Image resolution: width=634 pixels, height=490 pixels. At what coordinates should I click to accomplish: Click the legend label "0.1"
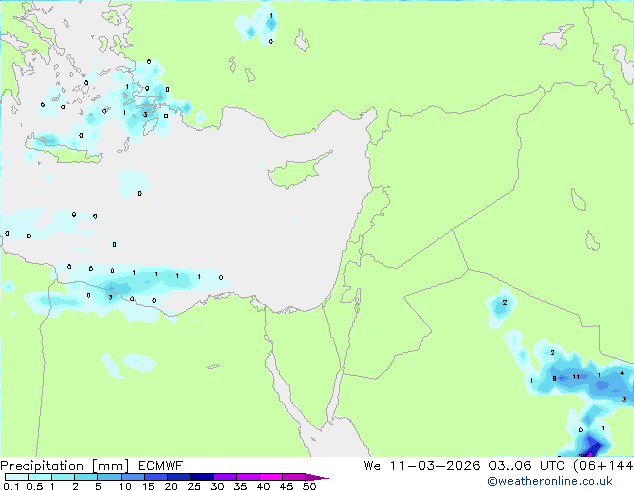(x=11, y=486)
